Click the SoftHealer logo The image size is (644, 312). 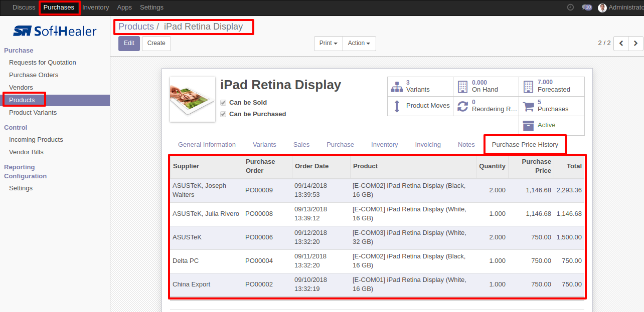55,31
